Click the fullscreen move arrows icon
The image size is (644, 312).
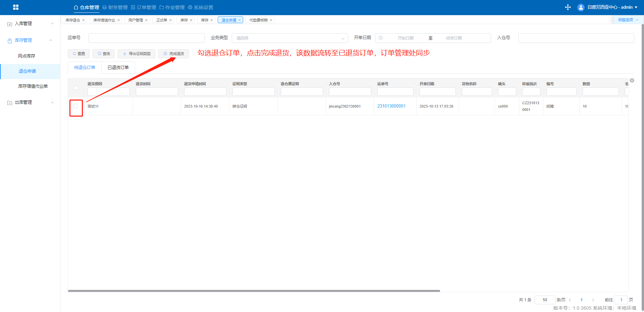[568, 7]
